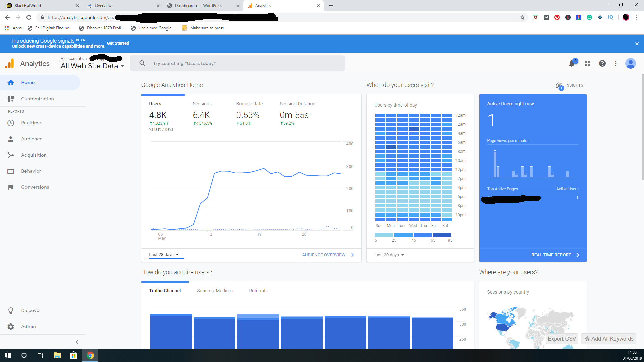Open File Explorer from taskbar
The image size is (644, 362).
(x=57, y=355)
